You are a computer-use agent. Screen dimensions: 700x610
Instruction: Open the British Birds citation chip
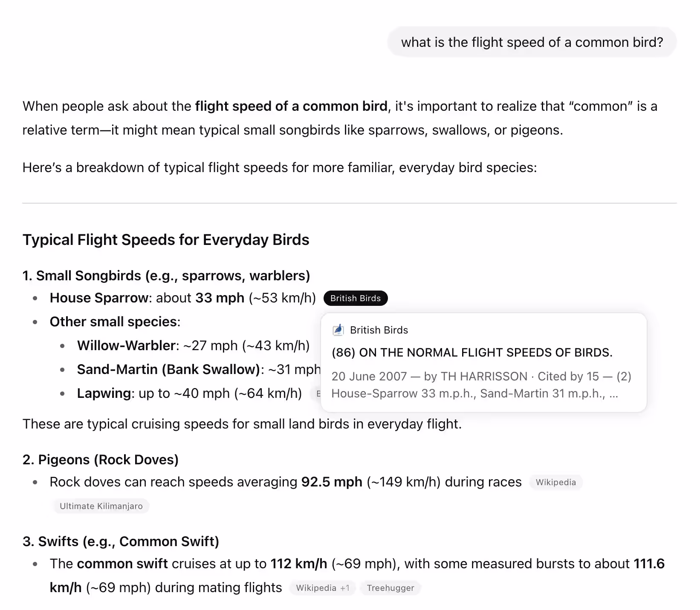356,298
